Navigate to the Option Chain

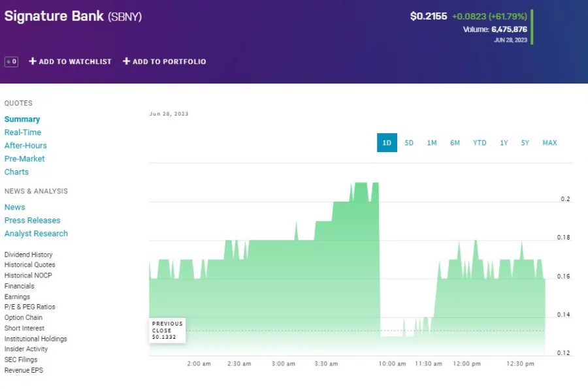click(x=22, y=317)
